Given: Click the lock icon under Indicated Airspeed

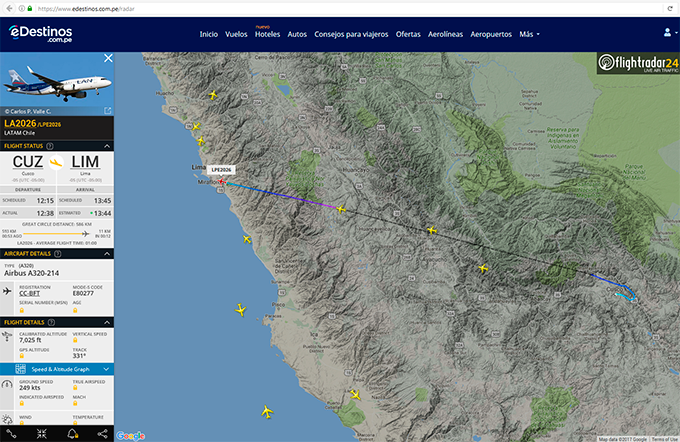Looking at the screenshot, I should (x=22, y=403).
